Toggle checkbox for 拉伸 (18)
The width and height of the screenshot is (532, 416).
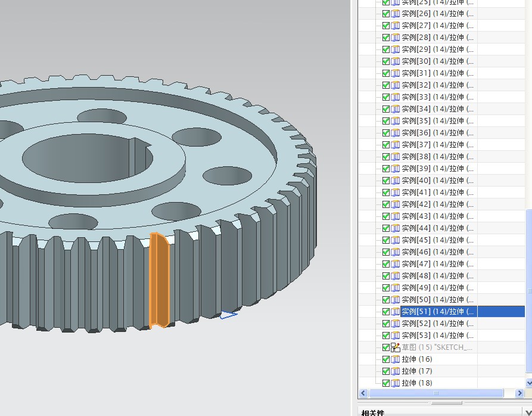386,383
